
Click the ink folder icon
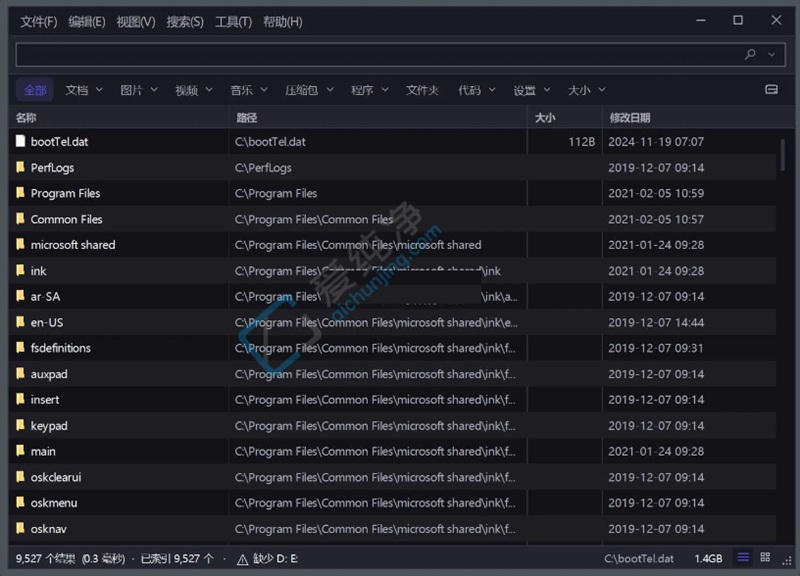20,270
